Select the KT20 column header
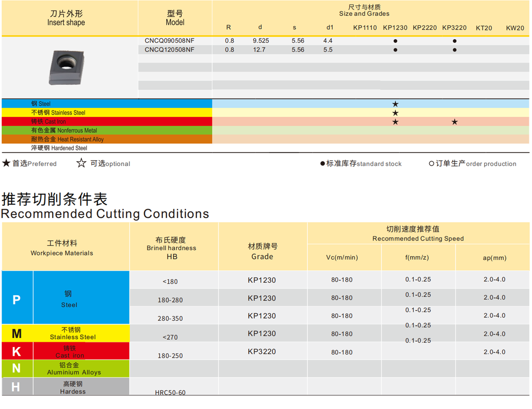The image size is (532, 409). coord(484,27)
